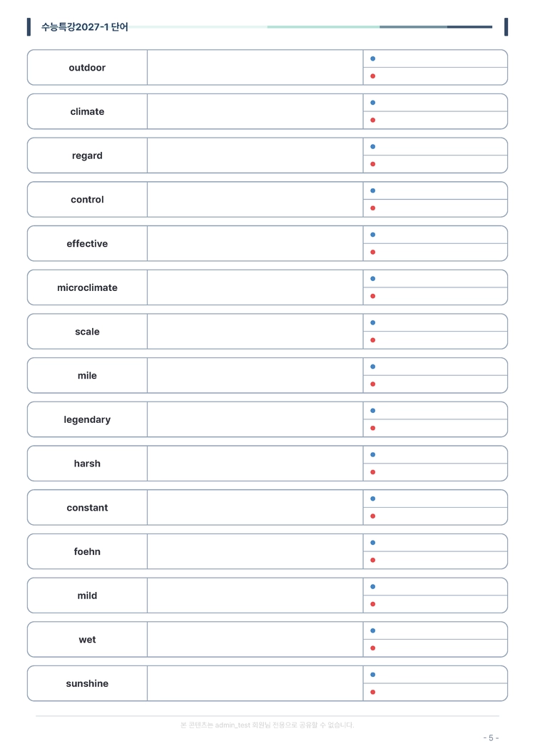This screenshot has height=756, width=535.
Task: Click the progress bar in the page header
Action: (x=310, y=27)
